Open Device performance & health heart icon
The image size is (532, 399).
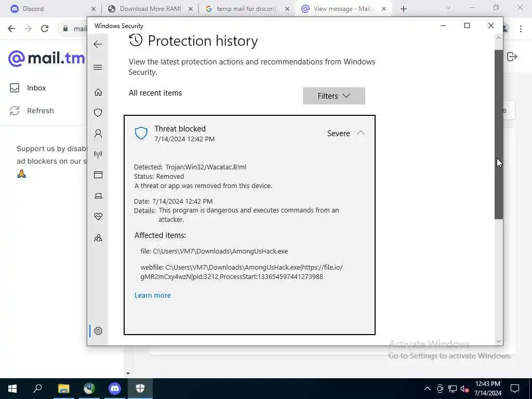tap(98, 217)
